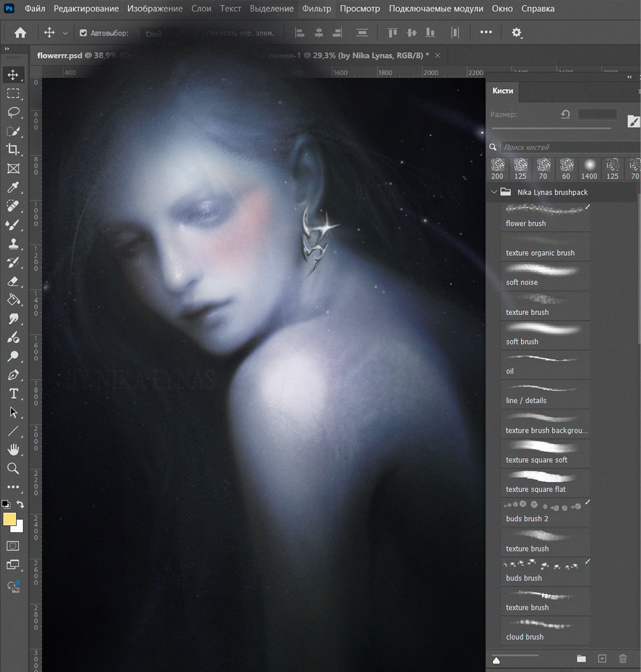Select the Type tool

pos(13,394)
